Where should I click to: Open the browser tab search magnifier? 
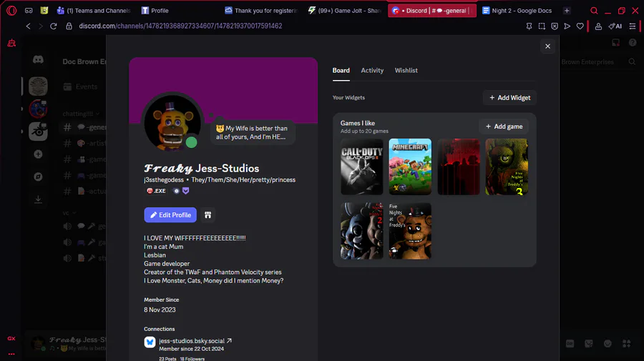click(594, 11)
